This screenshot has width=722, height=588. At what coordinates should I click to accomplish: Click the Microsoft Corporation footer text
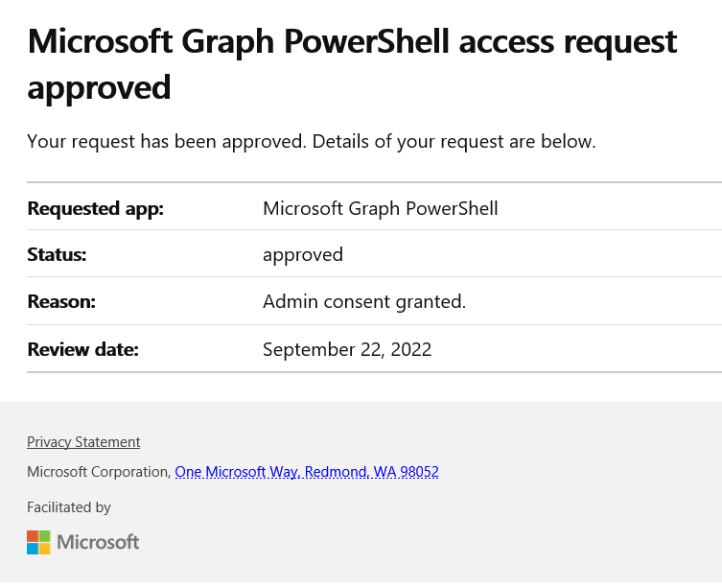(99, 472)
